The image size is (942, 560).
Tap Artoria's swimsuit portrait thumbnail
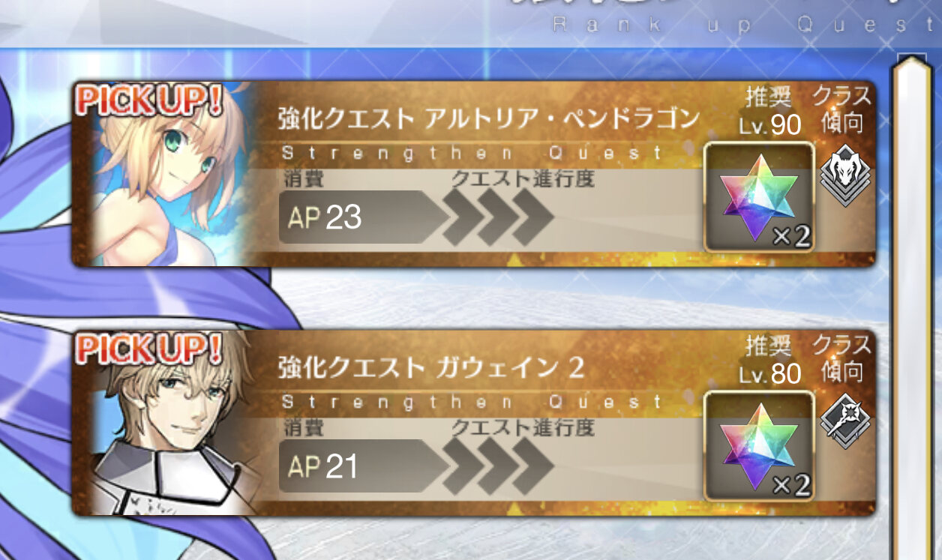coord(165,173)
